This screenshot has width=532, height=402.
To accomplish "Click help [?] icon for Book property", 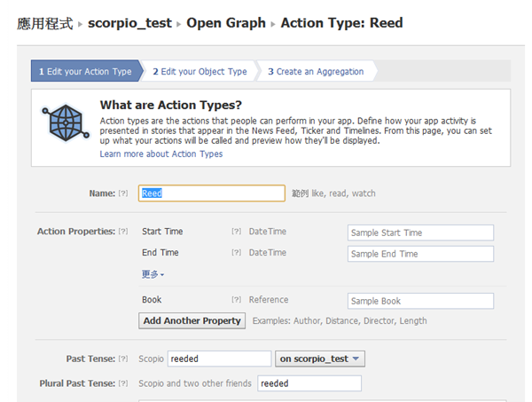I will [236, 300].
